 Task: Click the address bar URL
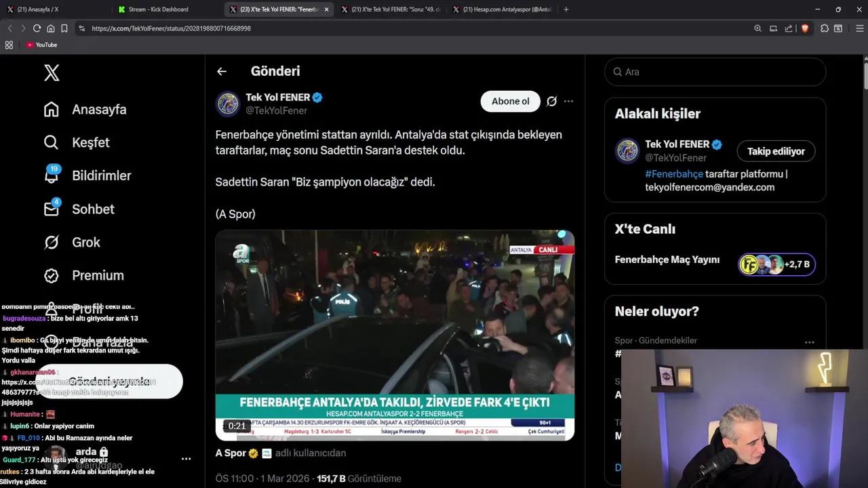click(171, 28)
